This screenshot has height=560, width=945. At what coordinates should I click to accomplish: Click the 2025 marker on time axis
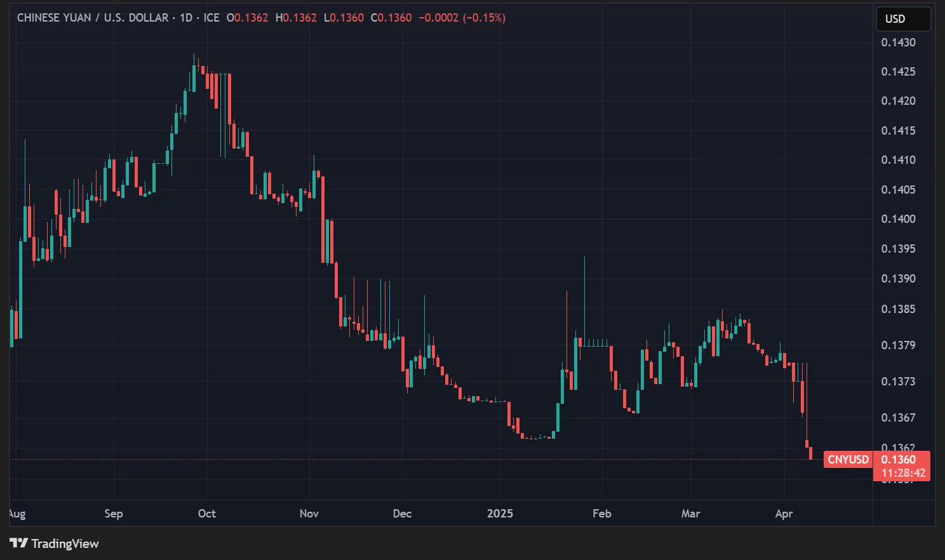(x=500, y=514)
